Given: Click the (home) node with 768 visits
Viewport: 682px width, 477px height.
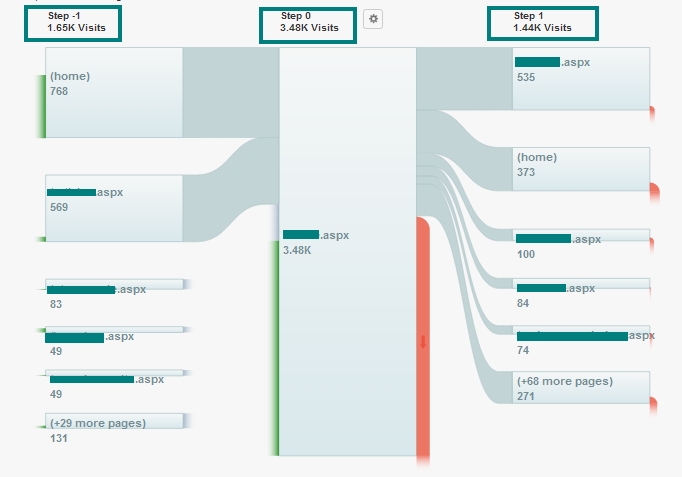Looking at the screenshot, I should [114, 92].
